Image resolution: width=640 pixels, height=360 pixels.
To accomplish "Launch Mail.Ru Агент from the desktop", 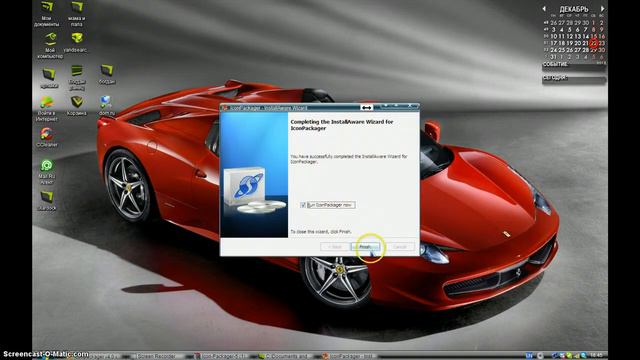I will pos(47,172).
